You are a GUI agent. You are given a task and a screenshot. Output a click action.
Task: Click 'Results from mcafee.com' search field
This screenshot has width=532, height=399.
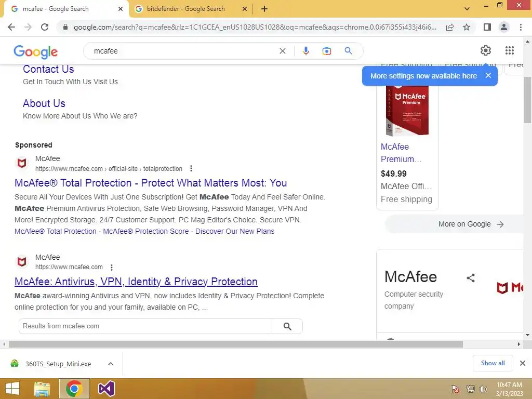click(x=145, y=326)
